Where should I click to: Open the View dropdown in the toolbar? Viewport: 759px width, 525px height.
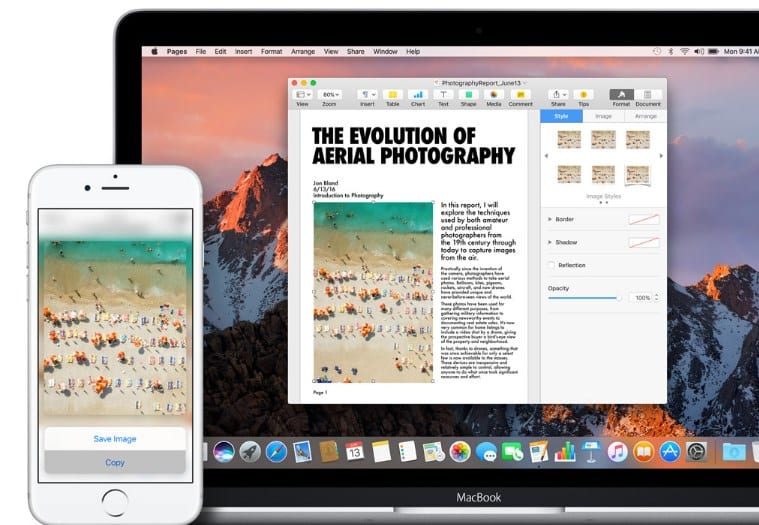click(302, 94)
